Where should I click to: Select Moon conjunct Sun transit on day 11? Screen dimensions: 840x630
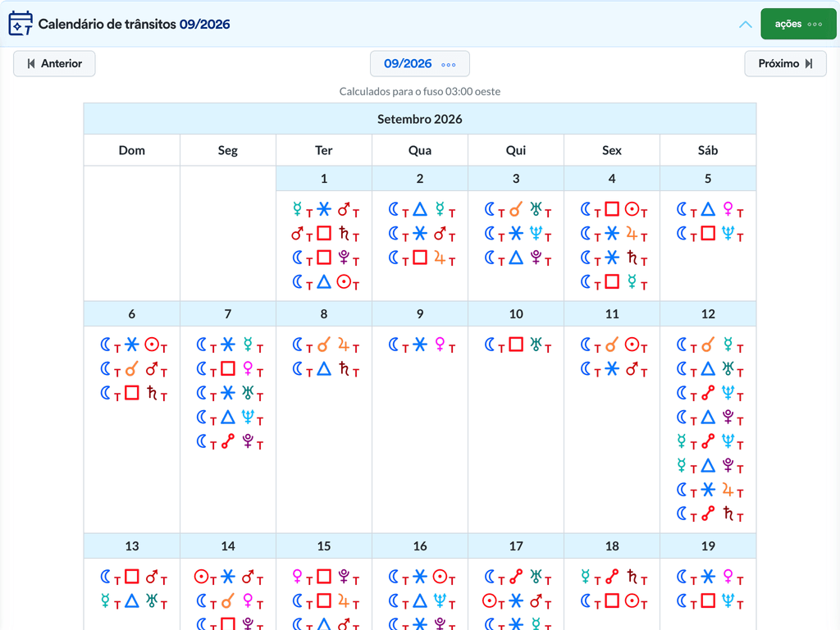pyautogui.click(x=614, y=345)
